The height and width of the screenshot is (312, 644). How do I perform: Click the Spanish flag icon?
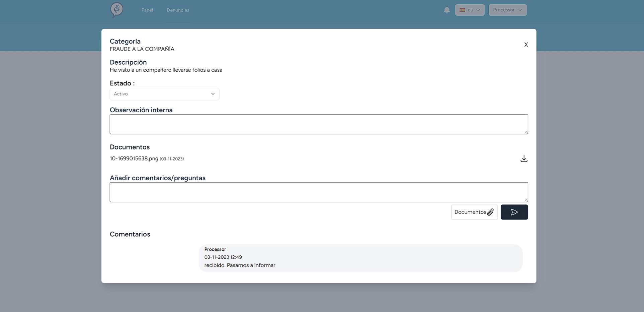[462, 10]
